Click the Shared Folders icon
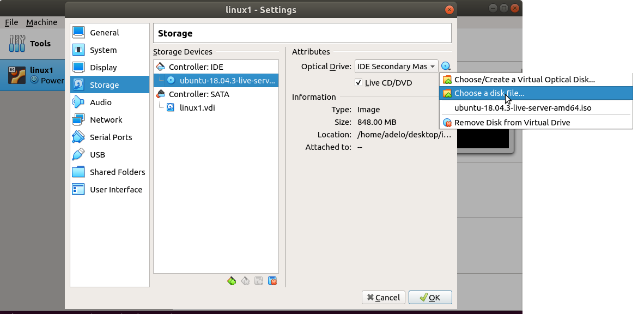The image size is (644, 314). point(79,172)
